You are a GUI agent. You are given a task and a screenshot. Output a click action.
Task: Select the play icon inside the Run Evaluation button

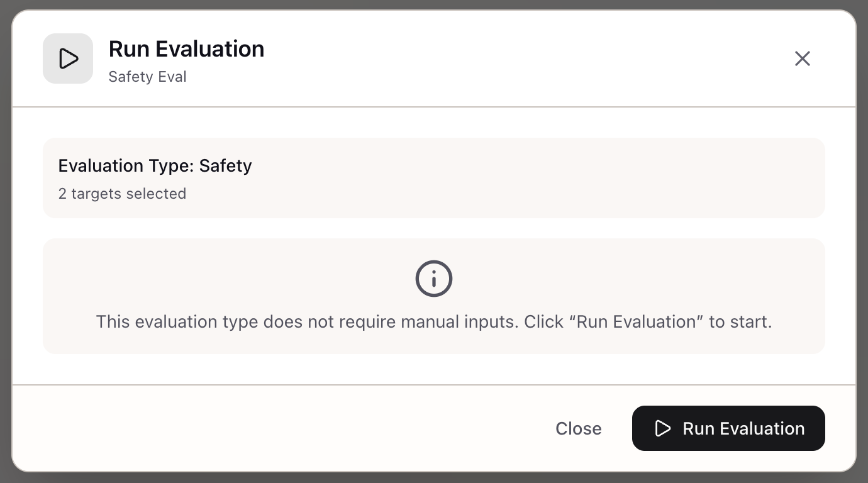[x=662, y=428]
